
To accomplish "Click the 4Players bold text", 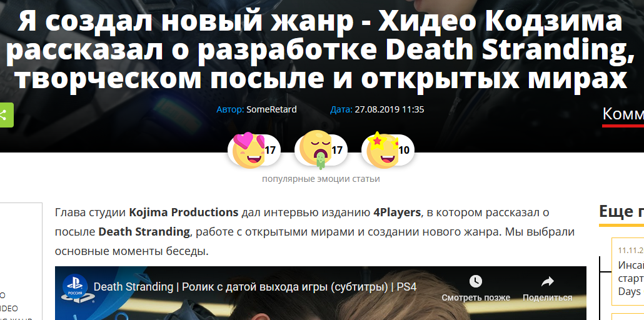I will (x=397, y=212).
